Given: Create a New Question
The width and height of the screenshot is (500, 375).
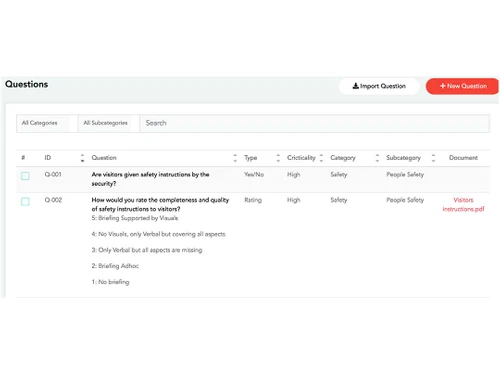Looking at the screenshot, I should pyautogui.click(x=462, y=86).
